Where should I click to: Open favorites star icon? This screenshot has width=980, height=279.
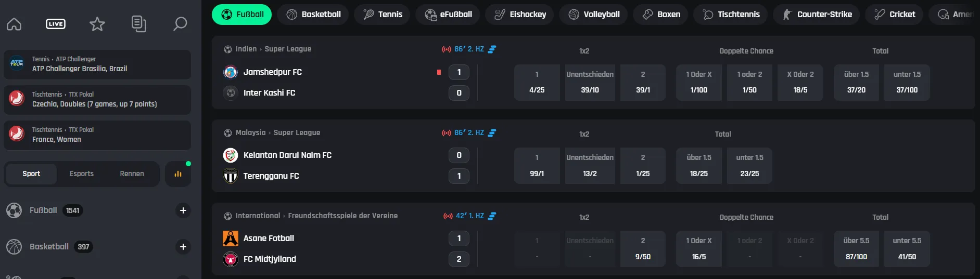(97, 24)
